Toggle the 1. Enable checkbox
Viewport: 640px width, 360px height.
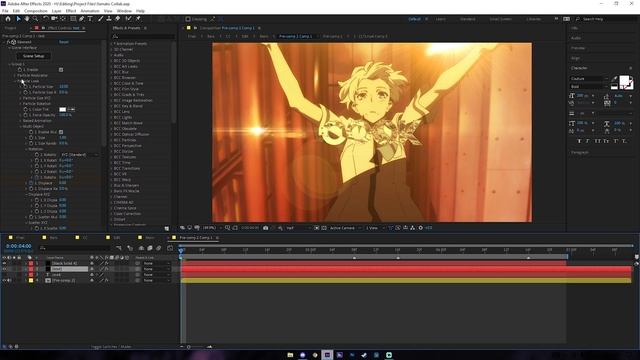61,70
